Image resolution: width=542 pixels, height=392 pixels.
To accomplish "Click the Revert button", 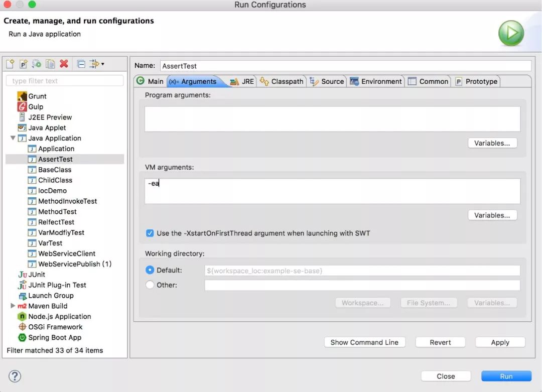I will click(440, 342).
